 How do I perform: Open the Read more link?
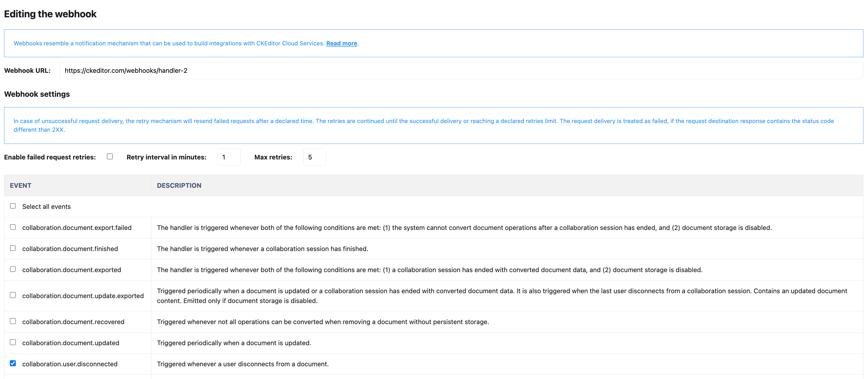(x=341, y=43)
